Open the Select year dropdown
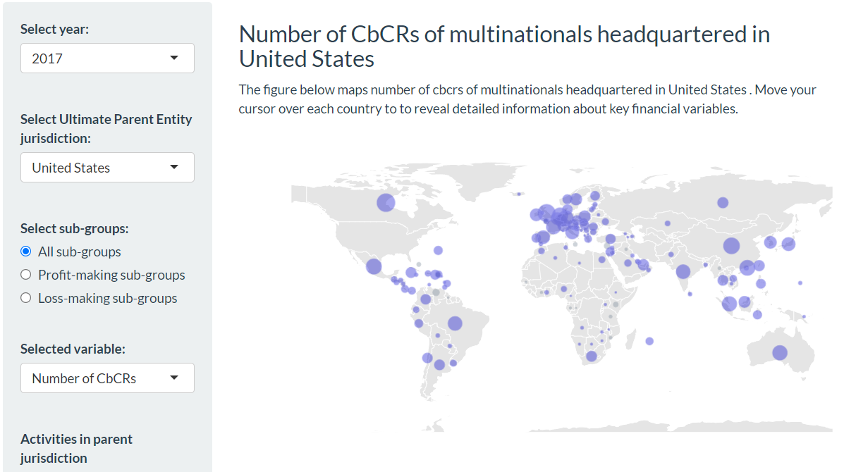Screen dimensions: 868x472 (107, 58)
